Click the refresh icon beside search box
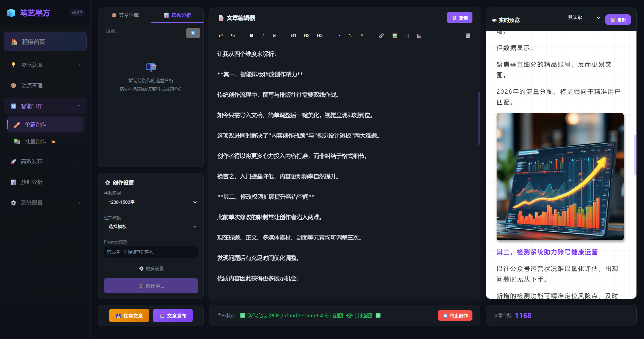 click(x=192, y=33)
